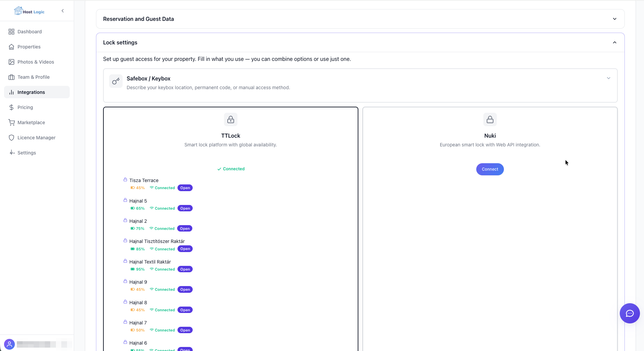Click the Hajnal 7 lock name
644x351 pixels.
138,323
